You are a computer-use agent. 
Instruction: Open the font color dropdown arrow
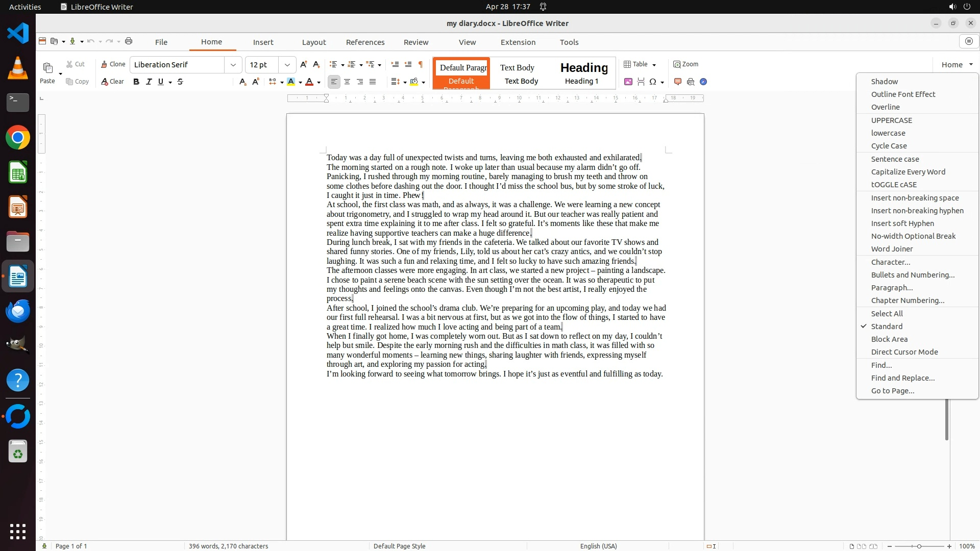point(319,82)
